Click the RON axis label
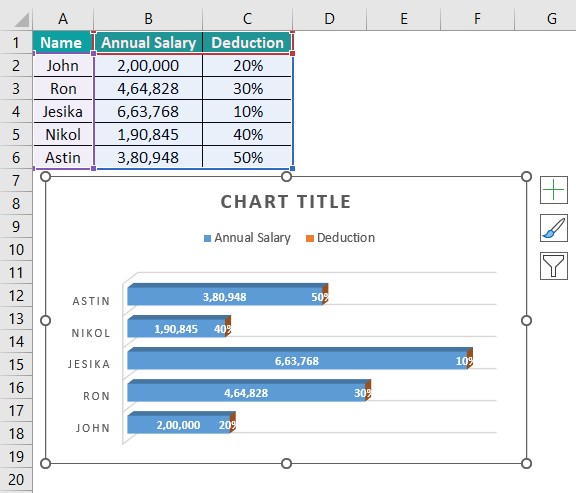 tap(97, 396)
